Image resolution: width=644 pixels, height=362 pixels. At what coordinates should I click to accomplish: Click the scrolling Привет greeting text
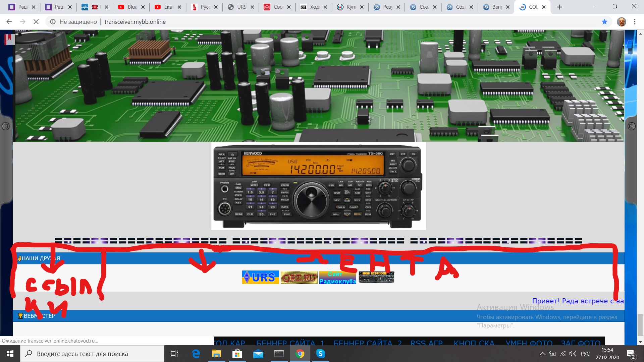click(578, 301)
